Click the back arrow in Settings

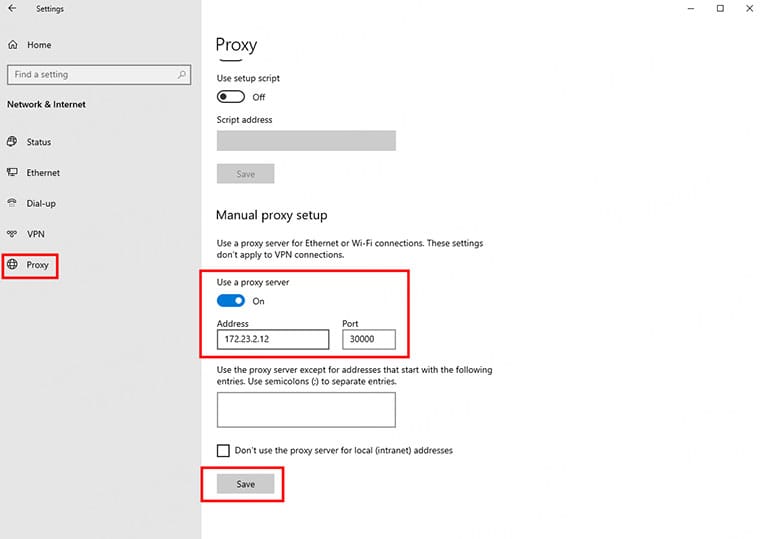(12, 9)
